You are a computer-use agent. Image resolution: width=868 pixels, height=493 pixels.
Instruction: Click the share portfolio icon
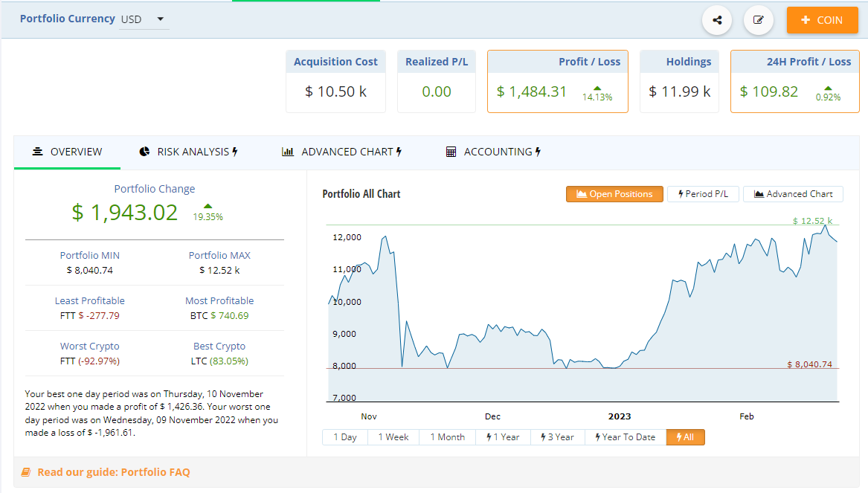(717, 20)
